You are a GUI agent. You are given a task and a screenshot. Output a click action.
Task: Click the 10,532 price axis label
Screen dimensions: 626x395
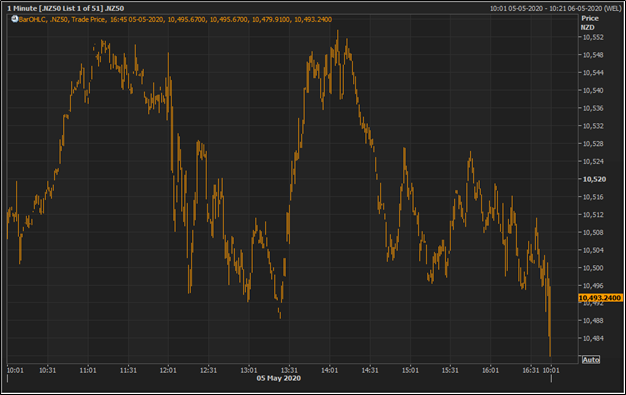pos(593,126)
